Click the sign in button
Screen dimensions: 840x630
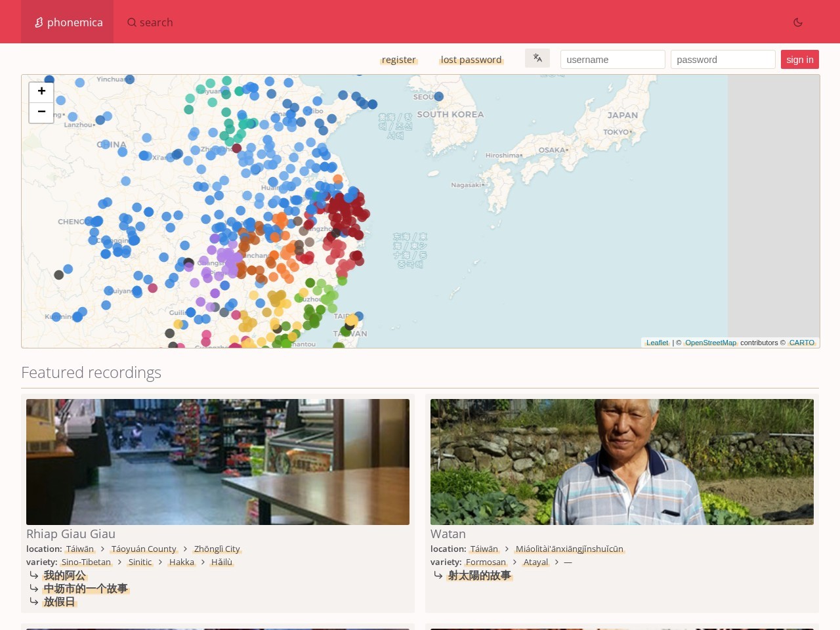click(800, 60)
